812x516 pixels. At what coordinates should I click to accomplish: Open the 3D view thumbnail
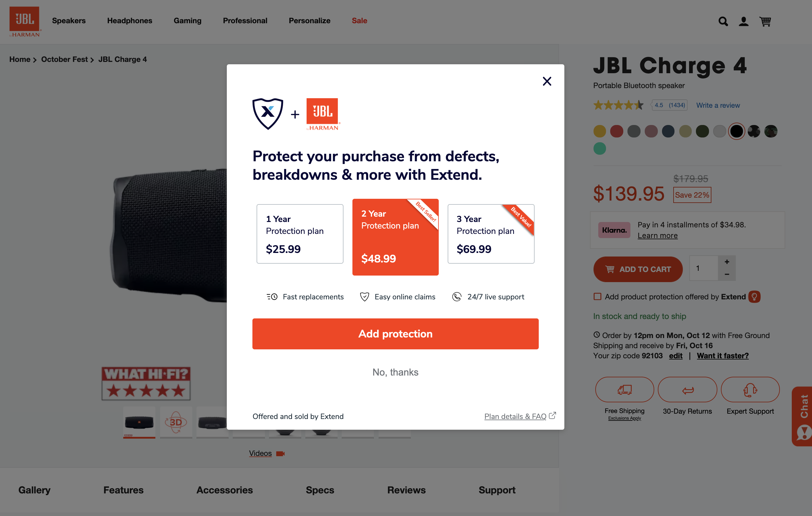coord(176,422)
